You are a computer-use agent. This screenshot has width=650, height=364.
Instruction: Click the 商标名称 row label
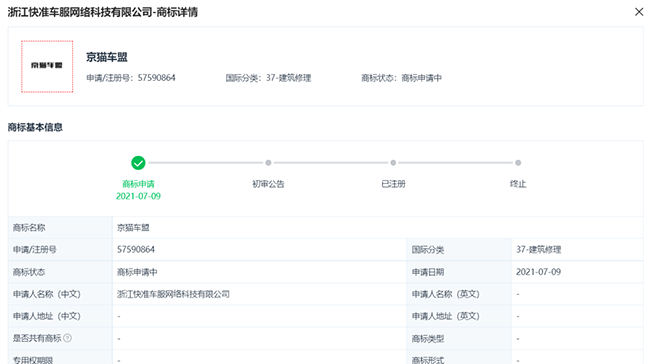[29, 228]
